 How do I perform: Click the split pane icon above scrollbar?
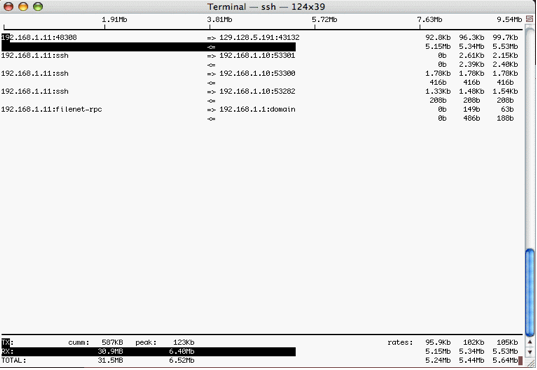click(x=529, y=20)
